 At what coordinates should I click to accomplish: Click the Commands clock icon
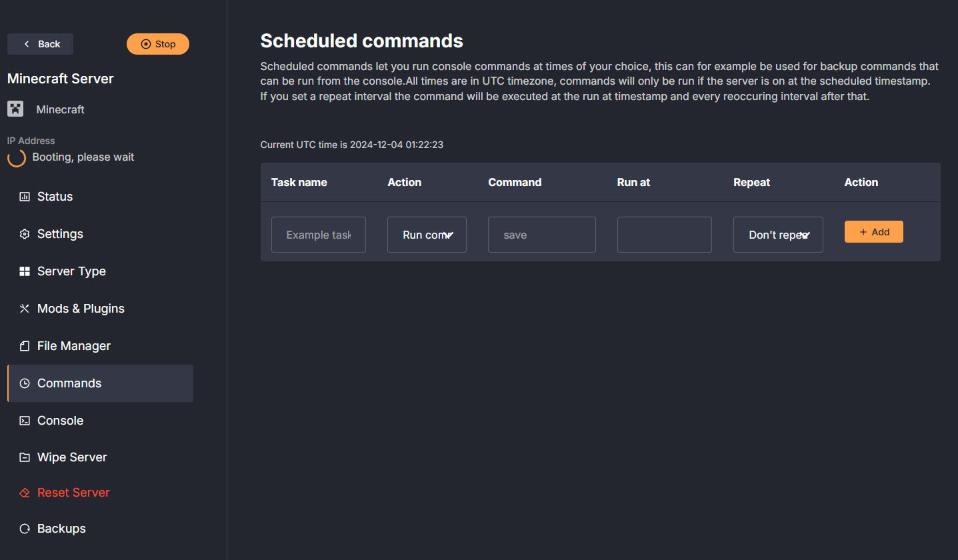tap(24, 383)
